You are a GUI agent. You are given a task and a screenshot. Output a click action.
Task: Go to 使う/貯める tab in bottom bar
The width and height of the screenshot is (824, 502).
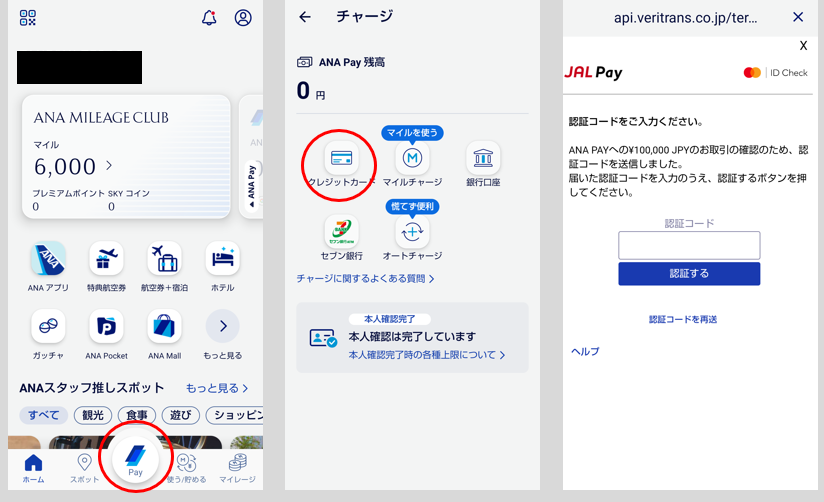187,469
